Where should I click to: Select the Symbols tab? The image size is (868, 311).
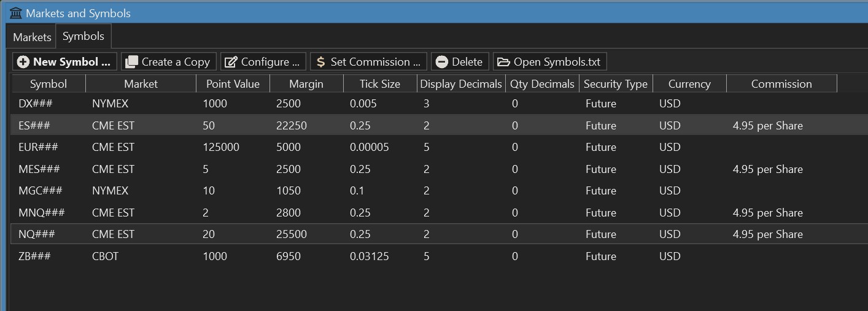[83, 36]
